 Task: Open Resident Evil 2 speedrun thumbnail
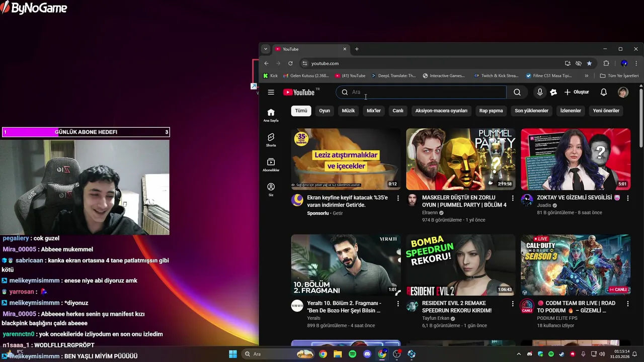coord(461,265)
